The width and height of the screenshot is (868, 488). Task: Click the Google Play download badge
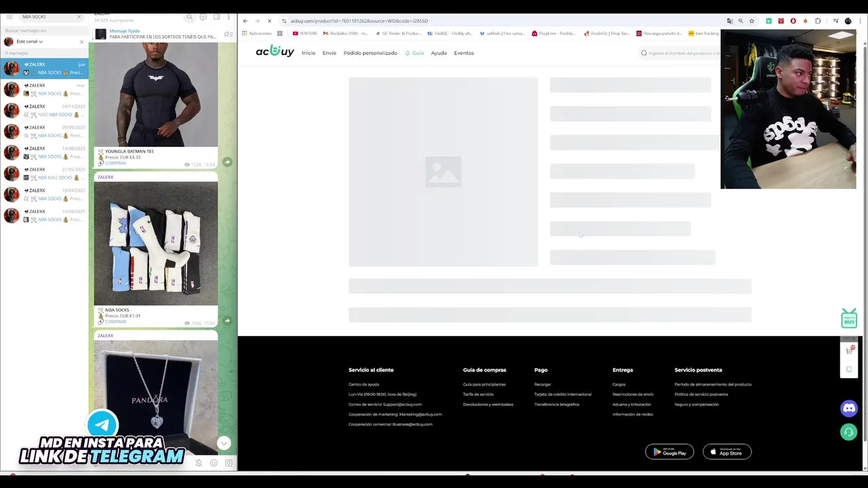click(669, 451)
